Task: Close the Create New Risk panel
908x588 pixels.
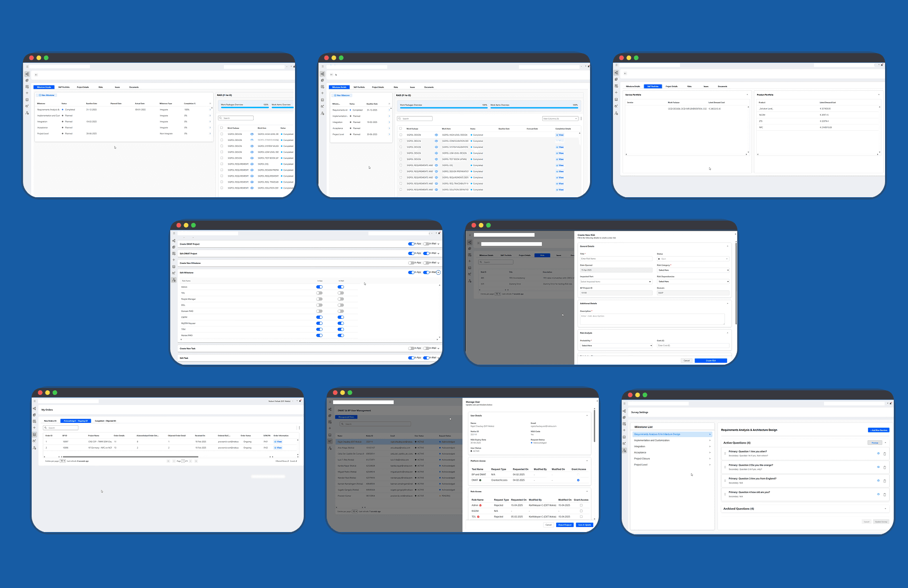Action: tap(735, 234)
